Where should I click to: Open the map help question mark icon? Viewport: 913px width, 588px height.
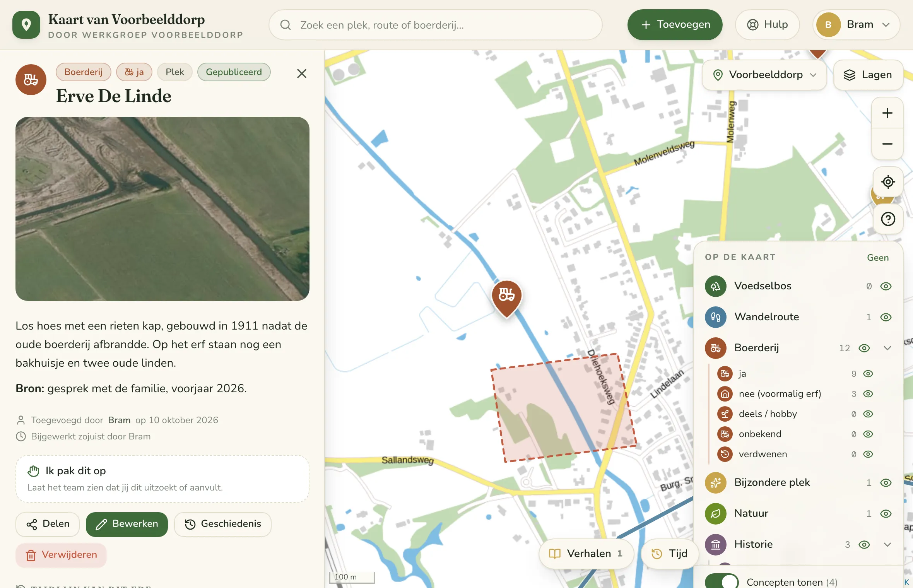pyautogui.click(x=888, y=219)
